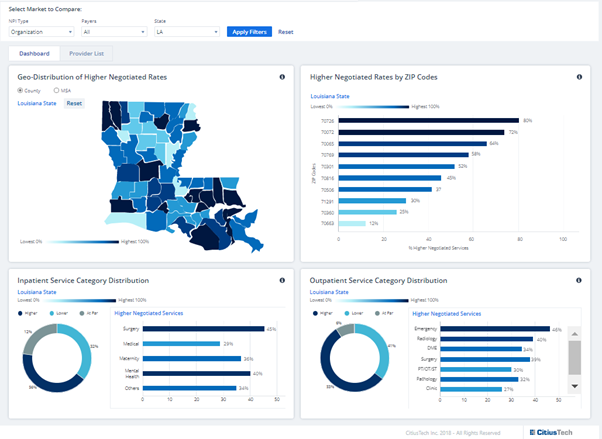Open info icon for Geo-Distribution panel

[282, 77]
